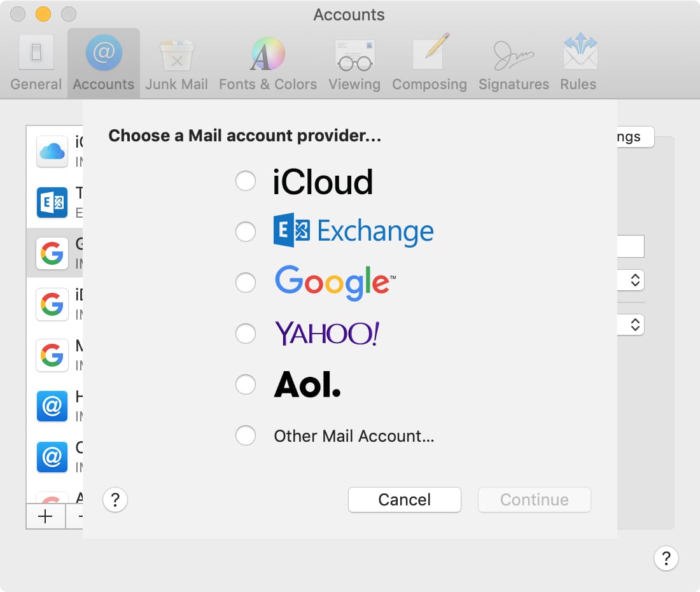This screenshot has width=700, height=592.
Task: Click the Continue button
Action: pos(534,500)
